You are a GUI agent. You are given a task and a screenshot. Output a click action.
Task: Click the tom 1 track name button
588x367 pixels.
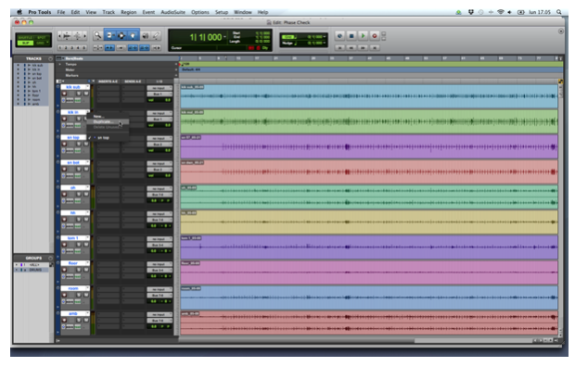click(x=73, y=238)
